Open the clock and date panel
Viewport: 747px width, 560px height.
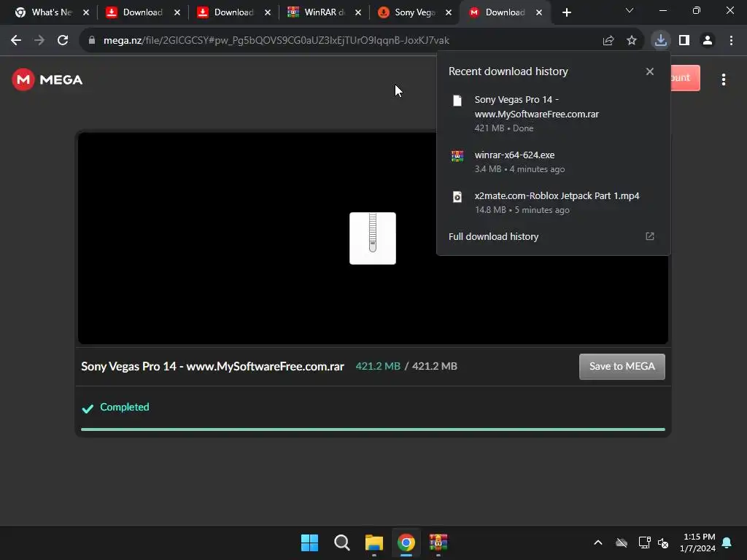pyautogui.click(x=697, y=542)
